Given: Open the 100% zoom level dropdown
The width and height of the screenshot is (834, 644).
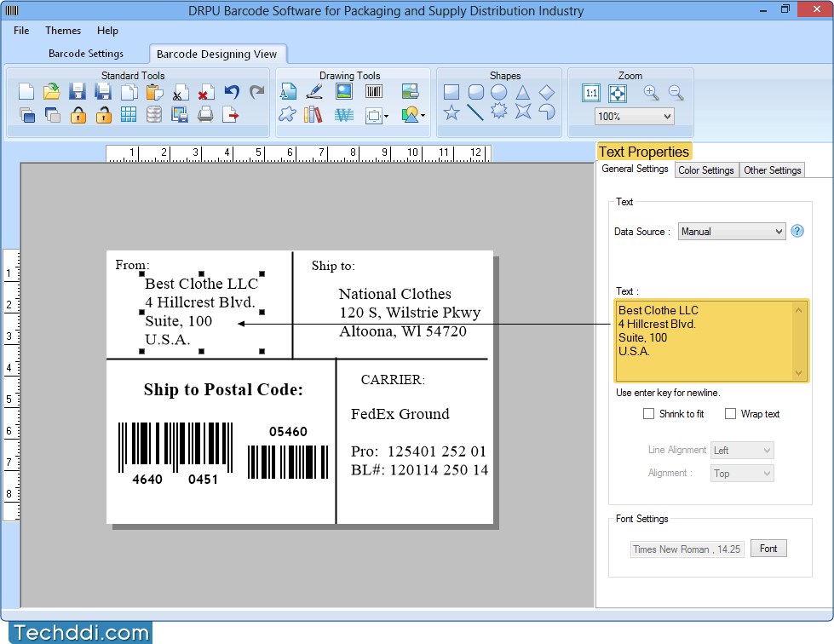Looking at the screenshot, I should click(x=634, y=117).
